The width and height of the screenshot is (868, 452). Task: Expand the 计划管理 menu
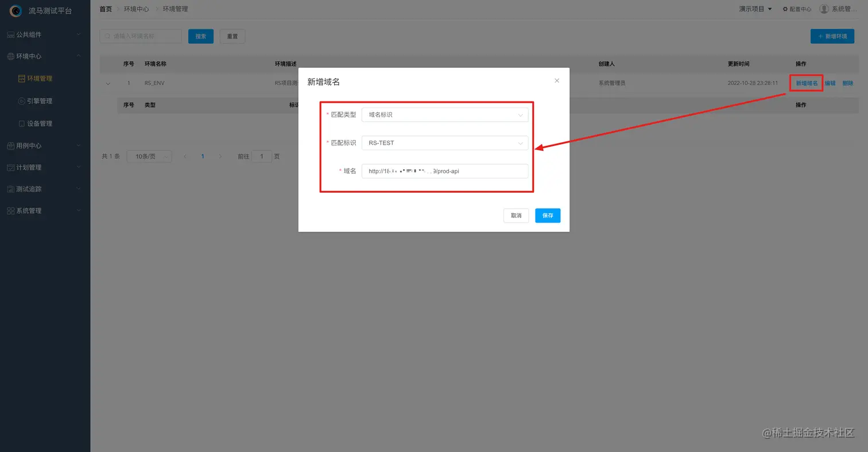point(79,167)
